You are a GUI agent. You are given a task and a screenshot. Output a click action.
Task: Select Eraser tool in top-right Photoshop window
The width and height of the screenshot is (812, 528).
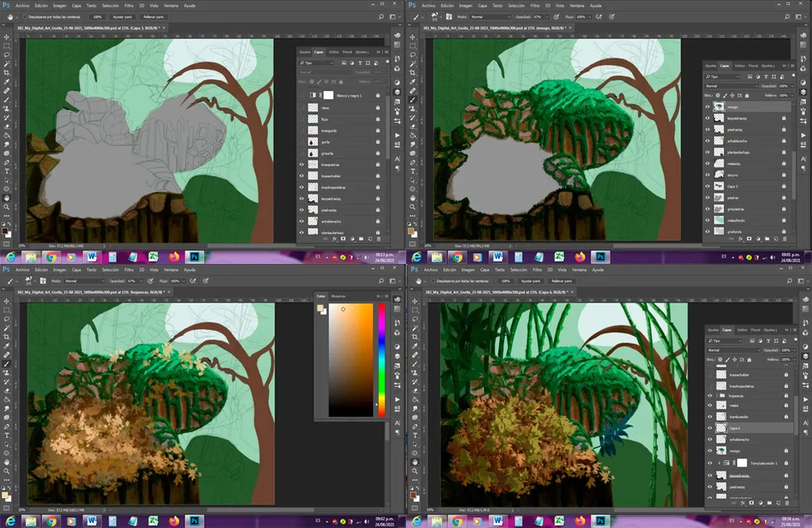point(414,126)
